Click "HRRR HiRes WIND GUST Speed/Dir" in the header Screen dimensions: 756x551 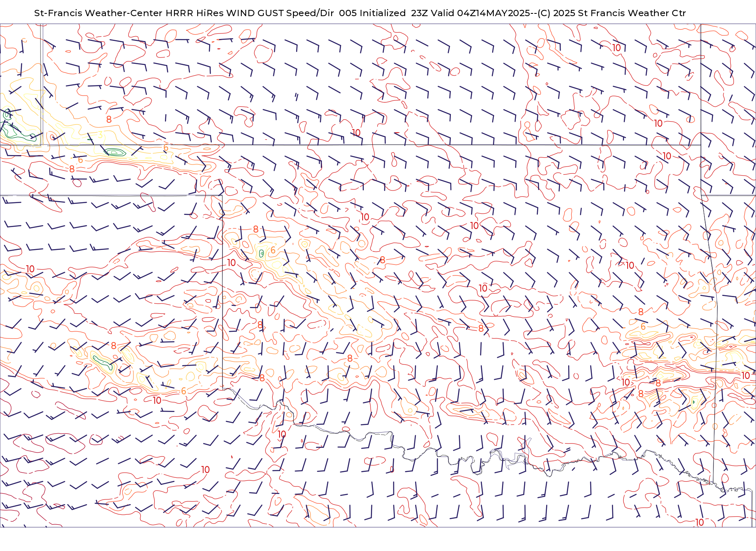(250, 13)
